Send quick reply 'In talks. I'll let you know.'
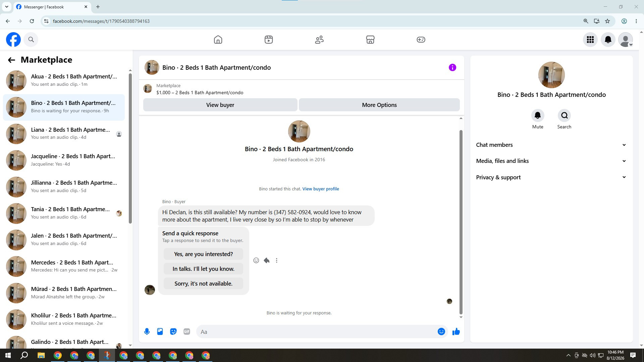 pyautogui.click(x=203, y=269)
